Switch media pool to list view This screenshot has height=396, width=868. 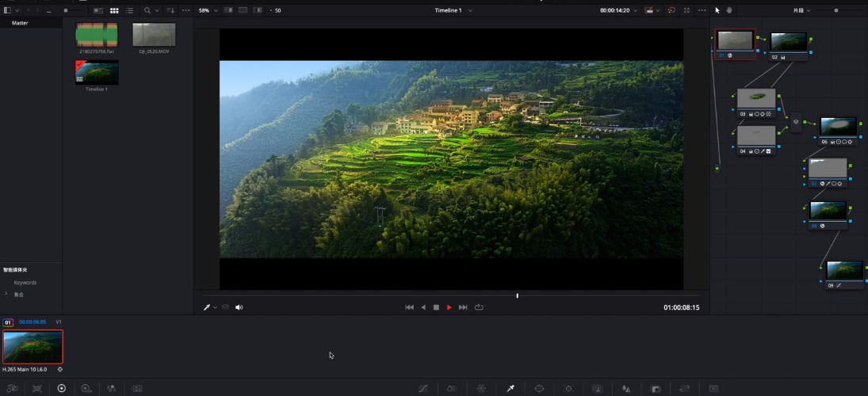click(x=129, y=10)
